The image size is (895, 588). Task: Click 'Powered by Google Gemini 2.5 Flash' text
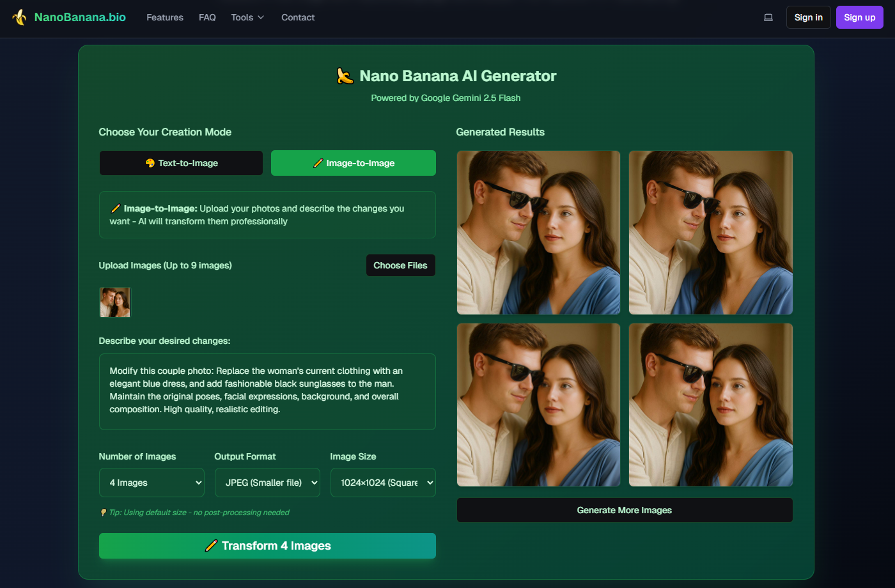(446, 98)
